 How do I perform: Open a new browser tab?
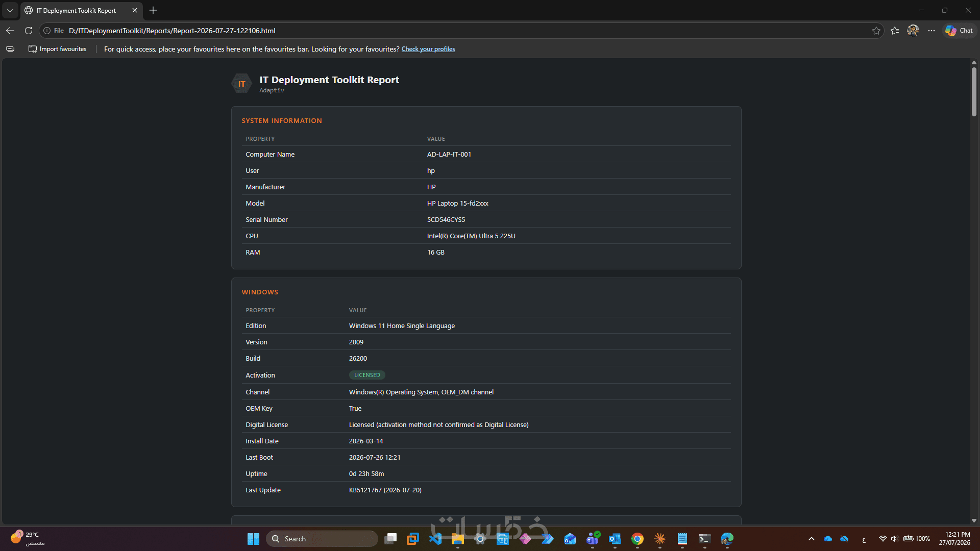(153, 10)
